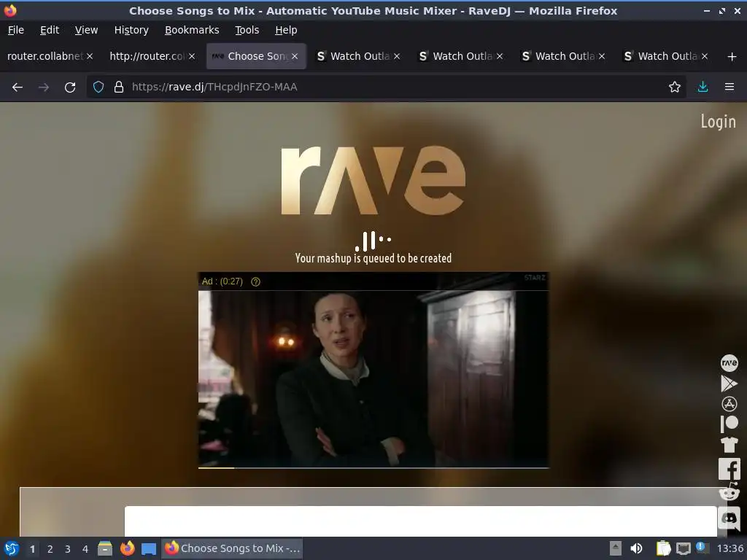Click the browser forward arrow

click(43, 87)
